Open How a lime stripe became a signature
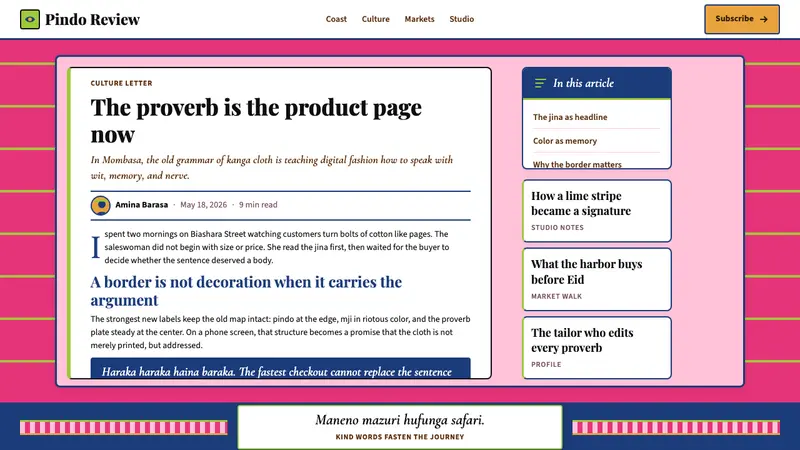The height and width of the screenshot is (450, 800). (596, 211)
